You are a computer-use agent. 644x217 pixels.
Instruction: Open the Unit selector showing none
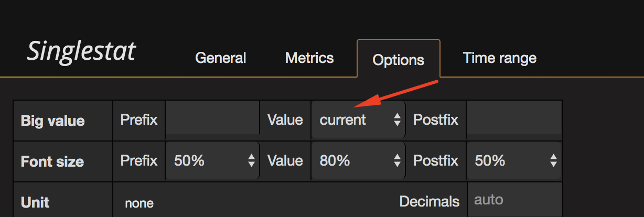[x=139, y=202]
